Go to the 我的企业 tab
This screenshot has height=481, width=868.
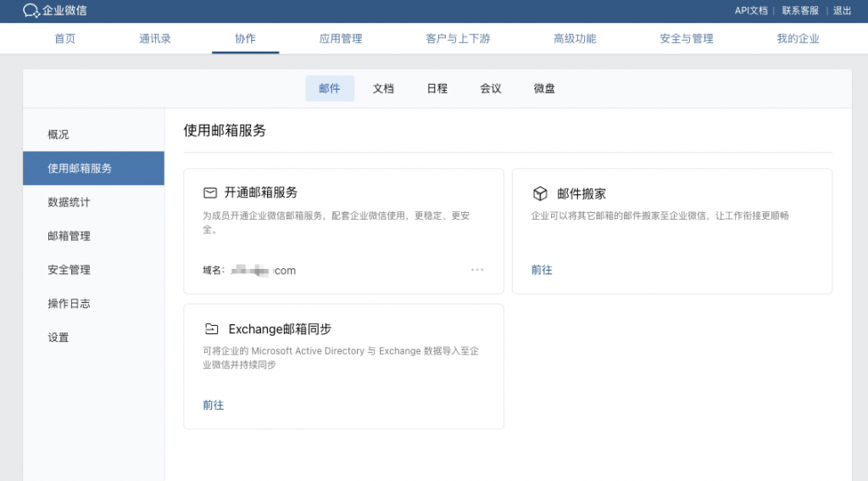pos(798,38)
